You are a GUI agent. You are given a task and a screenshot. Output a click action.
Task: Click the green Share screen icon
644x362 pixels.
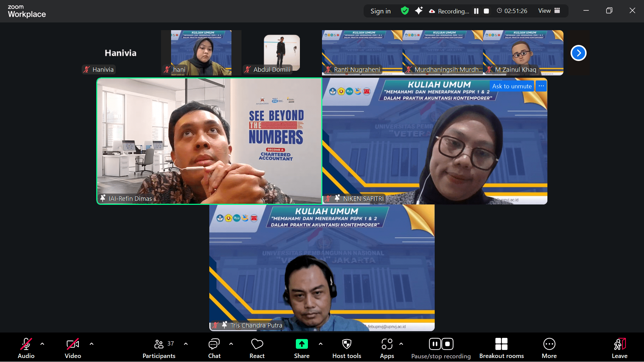pos(302,344)
